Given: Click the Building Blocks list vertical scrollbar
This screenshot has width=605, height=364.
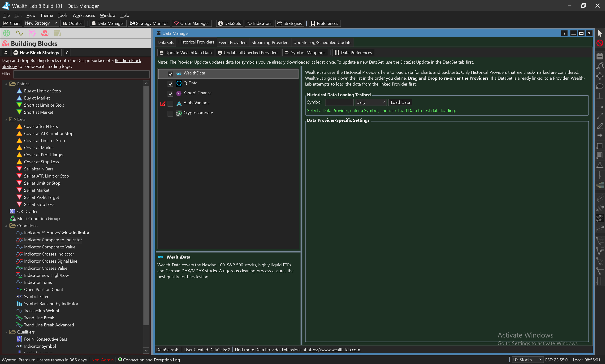Looking at the screenshot, I should pos(146,208).
